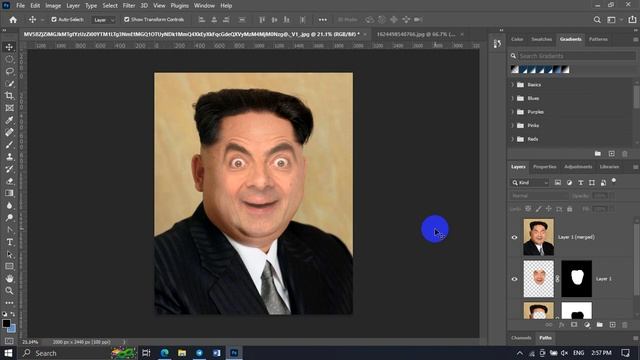This screenshot has width=640, height=360.
Task: Open the Kind layer filter dropdown
Action: click(x=530, y=183)
